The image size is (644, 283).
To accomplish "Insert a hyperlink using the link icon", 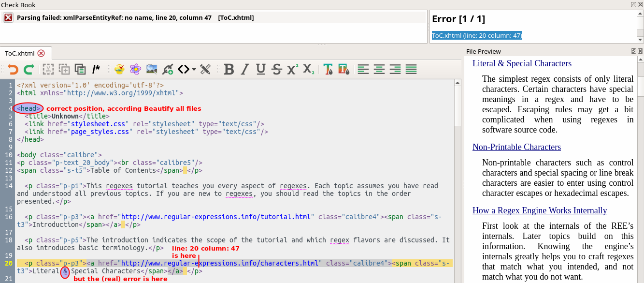I will [168, 69].
